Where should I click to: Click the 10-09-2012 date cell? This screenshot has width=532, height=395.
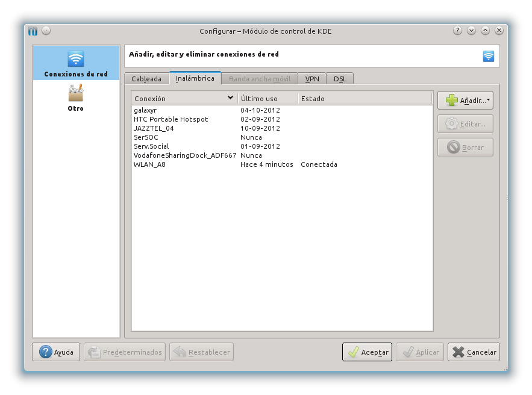click(x=260, y=128)
